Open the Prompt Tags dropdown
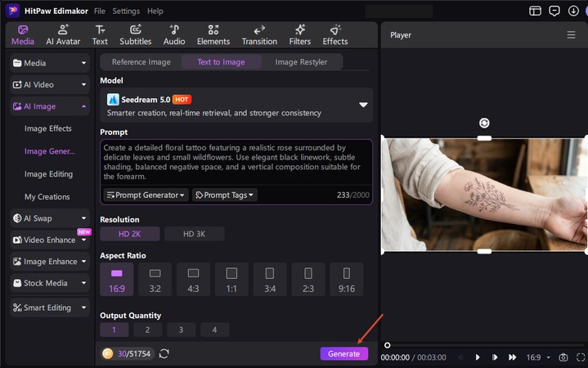The width and height of the screenshot is (588, 368). 225,195
